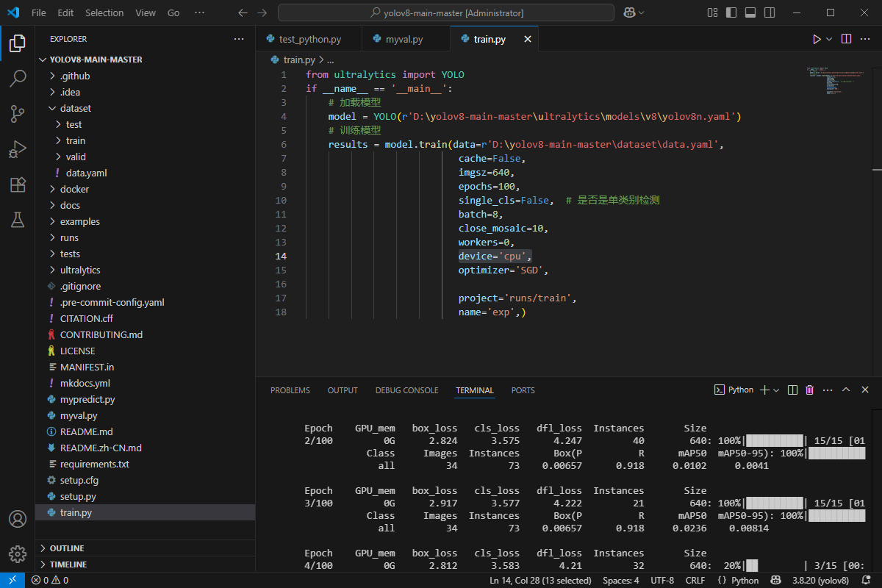
Task: Split the editor right
Action: click(846, 39)
